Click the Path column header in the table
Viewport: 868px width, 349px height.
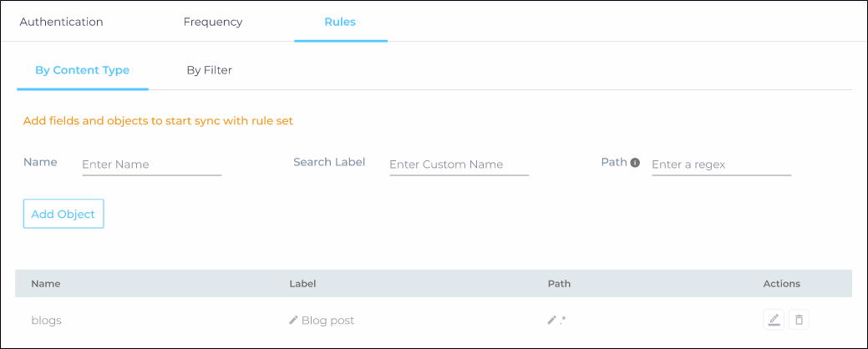click(x=559, y=284)
